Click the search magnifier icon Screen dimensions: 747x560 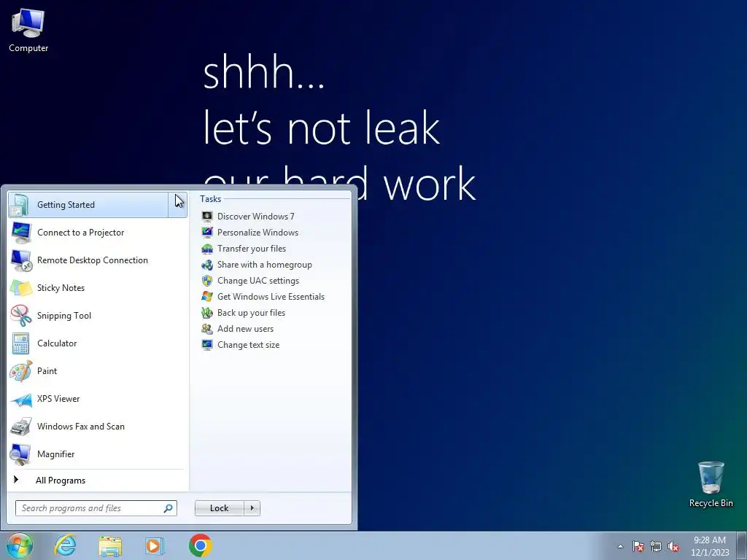coord(169,508)
